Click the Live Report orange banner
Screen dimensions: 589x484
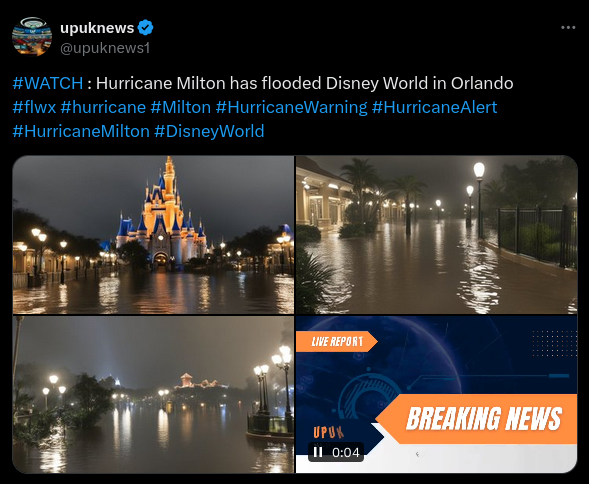[x=337, y=342]
